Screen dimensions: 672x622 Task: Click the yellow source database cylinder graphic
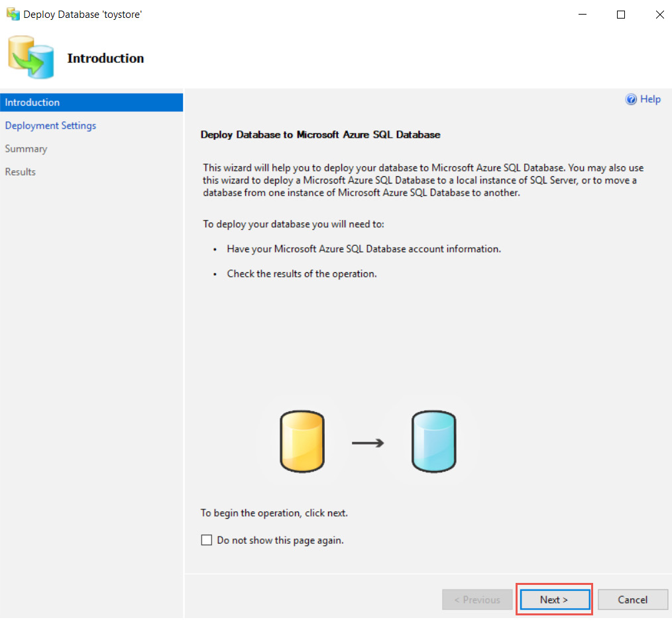point(302,441)
